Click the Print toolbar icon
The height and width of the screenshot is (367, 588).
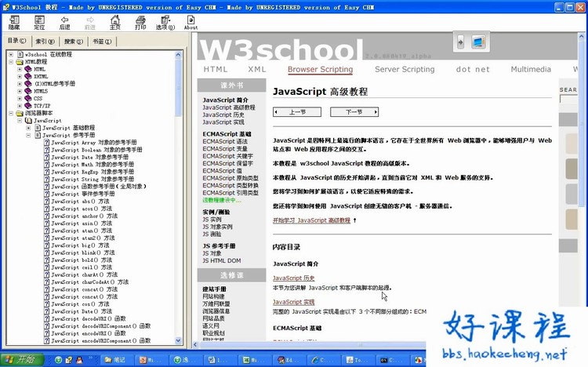pos(140,22)
